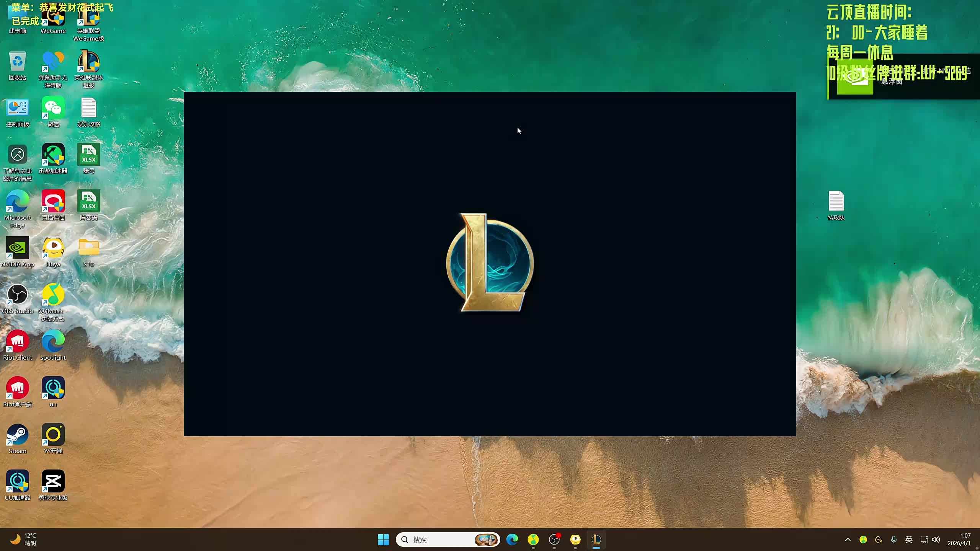Expand the system tray hidden icons chevron
The image size is (980, 551).
[x=848, y=540]
